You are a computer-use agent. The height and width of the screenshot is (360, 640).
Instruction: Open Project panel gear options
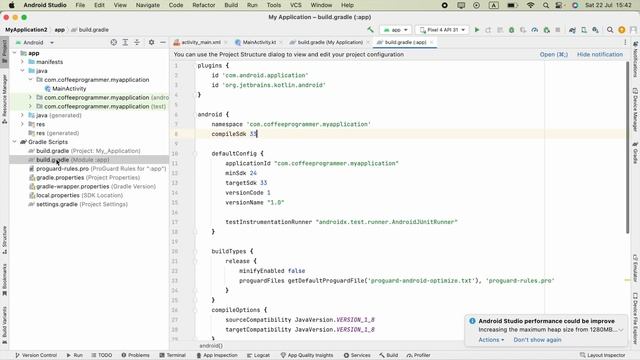(151, 42)
